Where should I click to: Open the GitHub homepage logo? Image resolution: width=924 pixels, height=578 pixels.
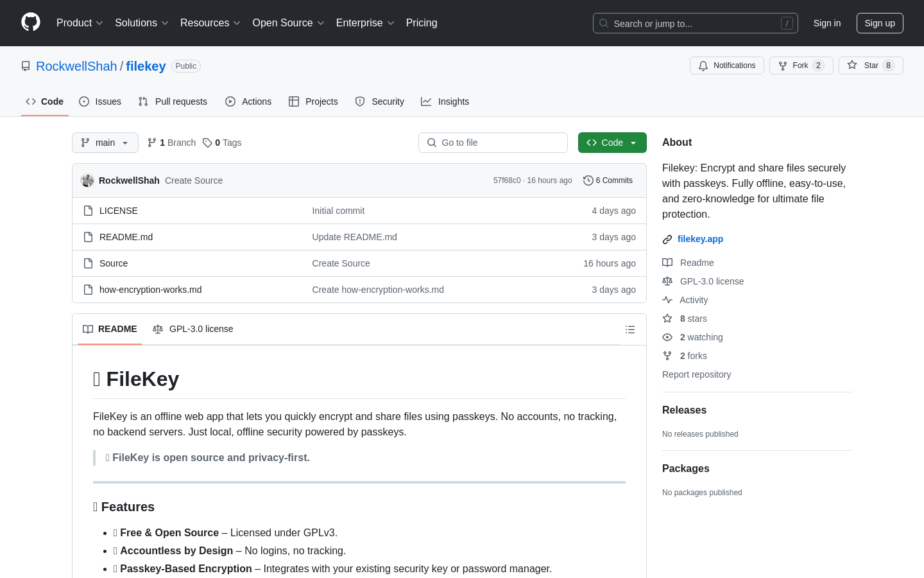31,22
